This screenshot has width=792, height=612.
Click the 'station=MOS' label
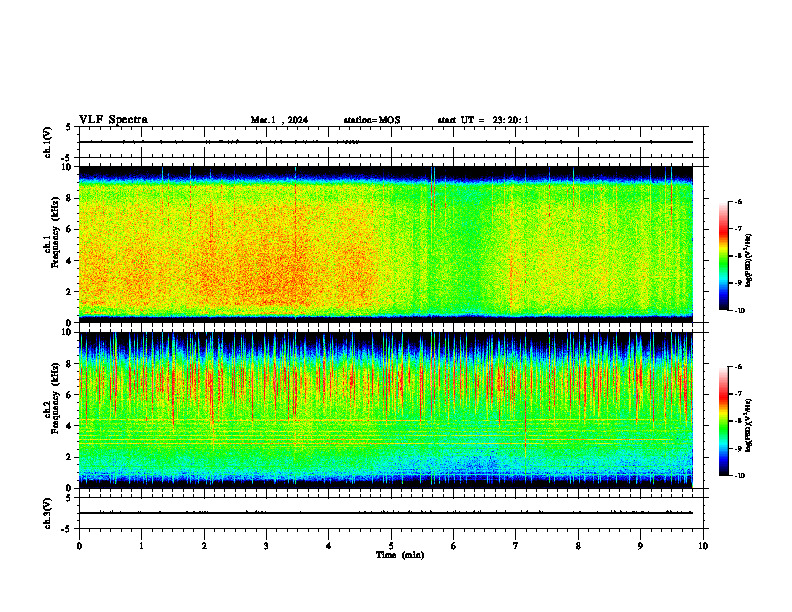[372, 120]
